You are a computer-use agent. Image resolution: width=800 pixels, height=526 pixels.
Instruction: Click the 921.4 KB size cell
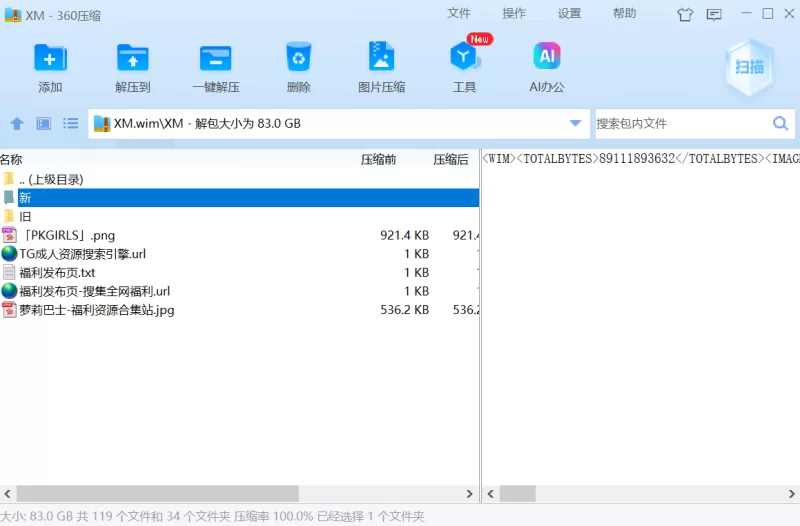pos(404,235)
